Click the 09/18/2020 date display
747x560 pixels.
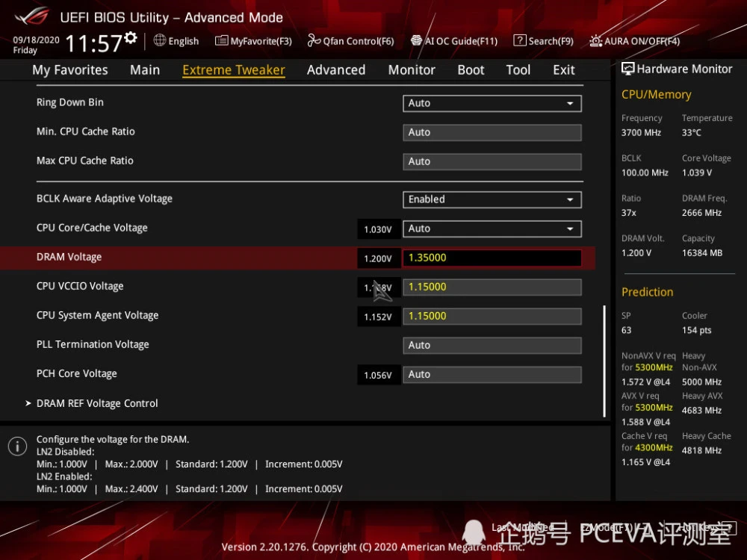pyautogui.click(x=36, y=40)
